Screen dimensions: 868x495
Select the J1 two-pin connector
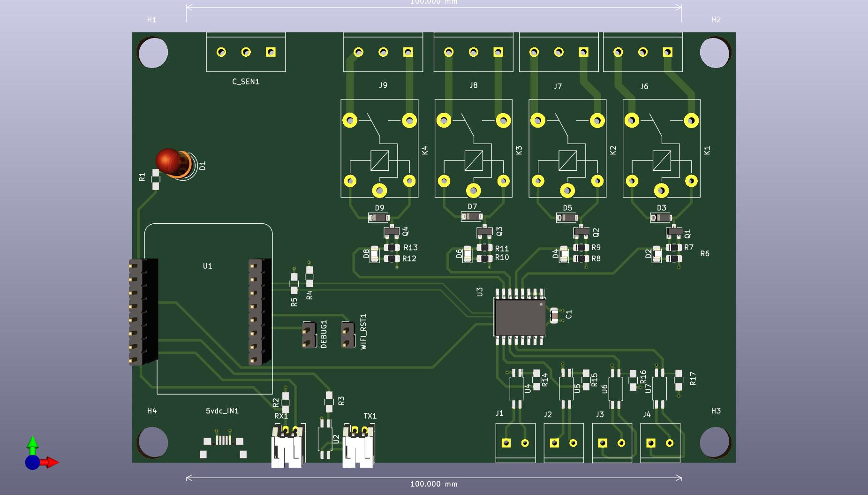pos(515,443)
